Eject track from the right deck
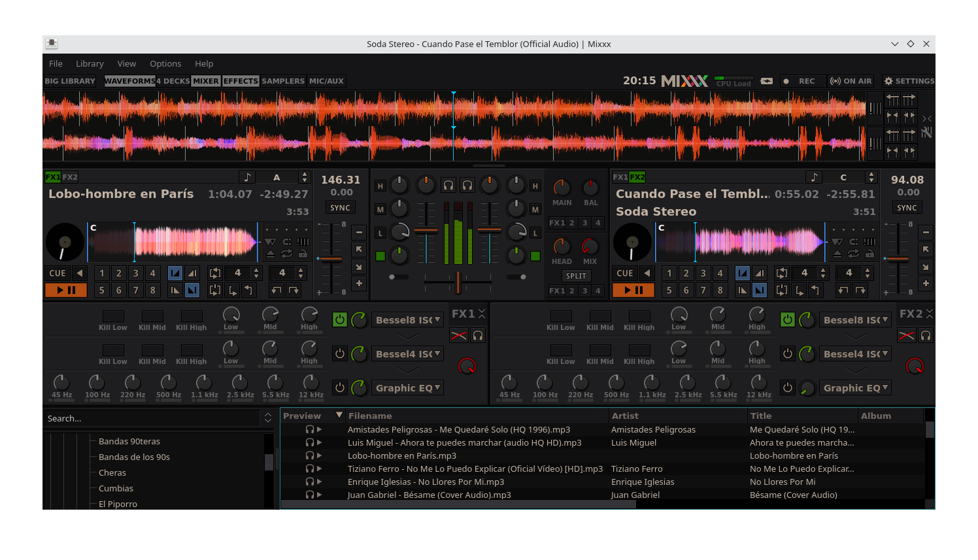This screenshot has width=978, height=560. (837, 254)
